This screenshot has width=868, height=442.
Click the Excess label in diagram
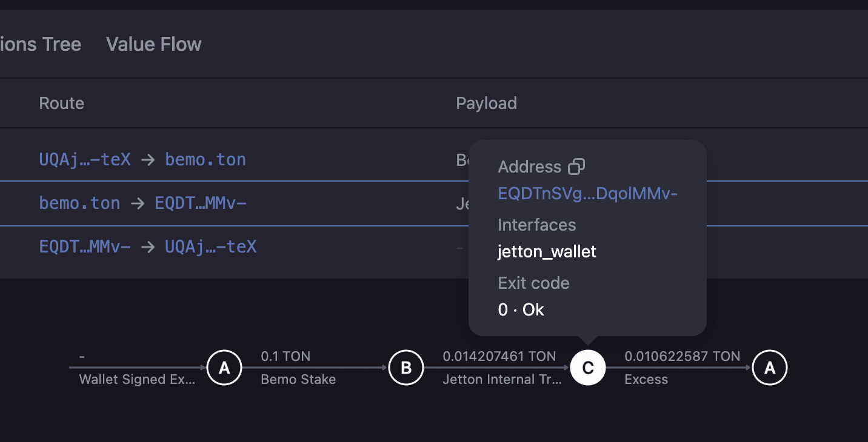click(x=646, y=380)
